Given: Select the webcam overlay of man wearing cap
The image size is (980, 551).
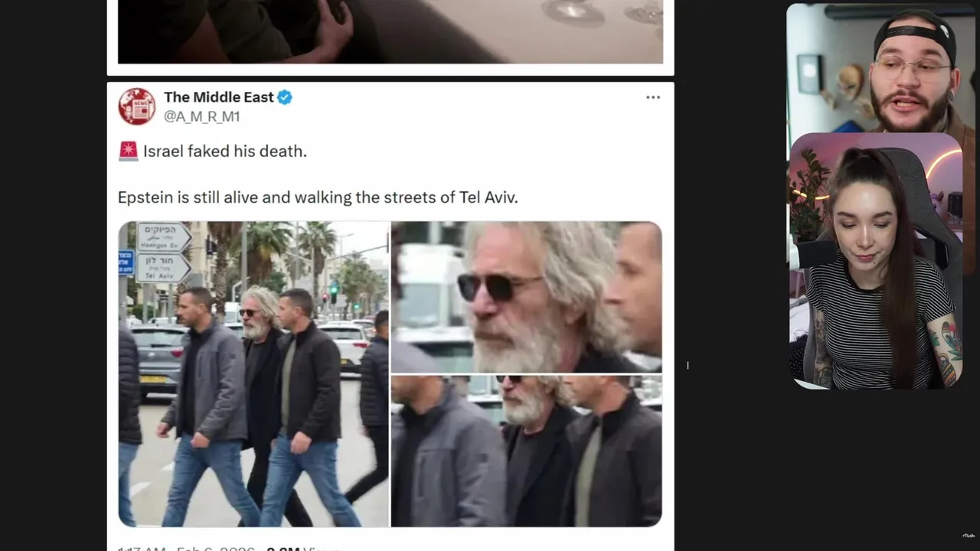Looking at the screenshot, I should coord(880,68).
